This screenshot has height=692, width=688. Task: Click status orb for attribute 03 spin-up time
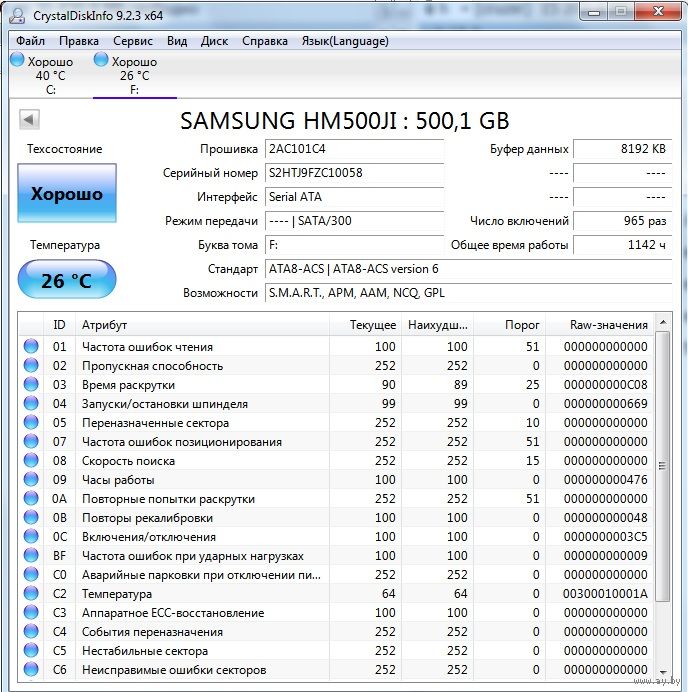(31, 384)
